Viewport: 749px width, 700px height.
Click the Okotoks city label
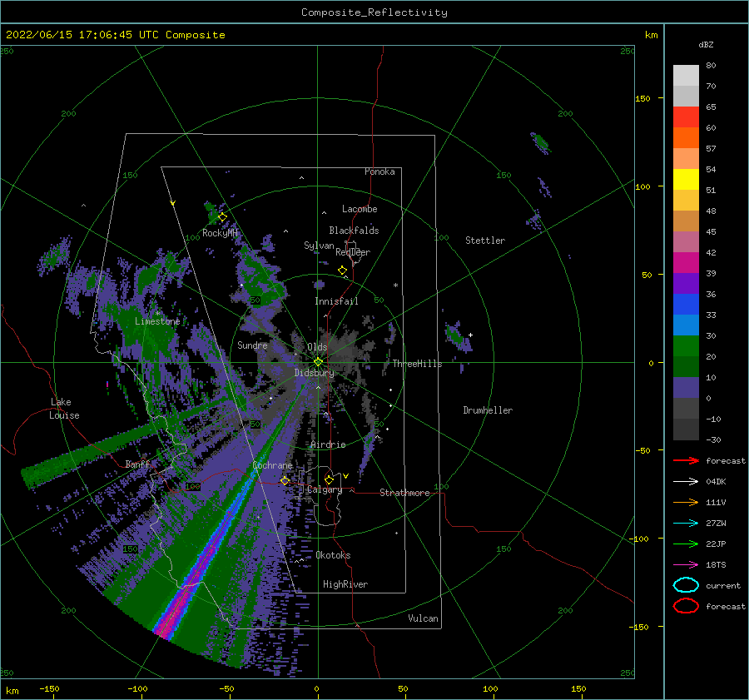click(333, 555)
